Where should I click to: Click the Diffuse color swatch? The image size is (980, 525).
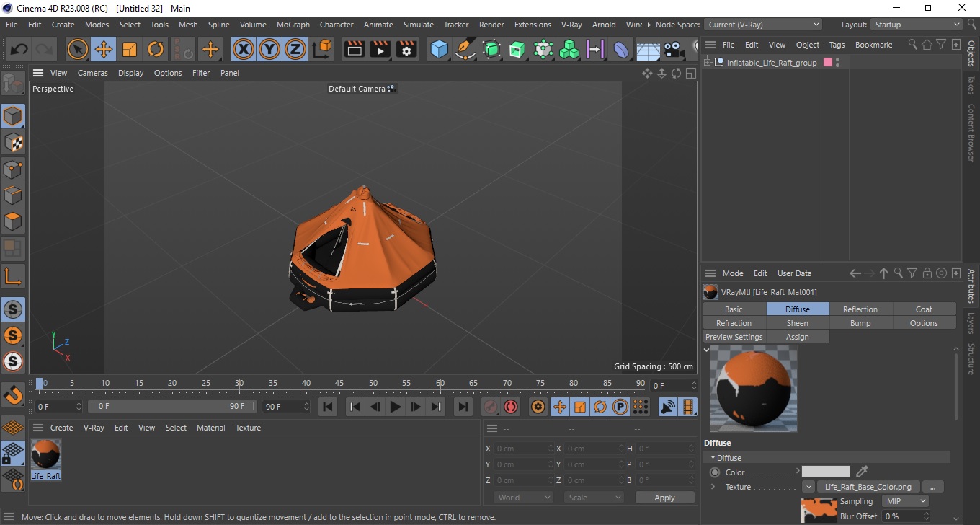pyautogui.click(x=825, y=472)
